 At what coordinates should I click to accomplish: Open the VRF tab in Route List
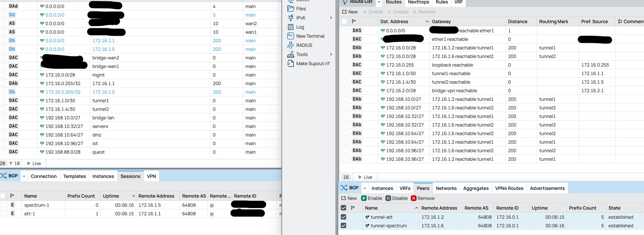458,2
